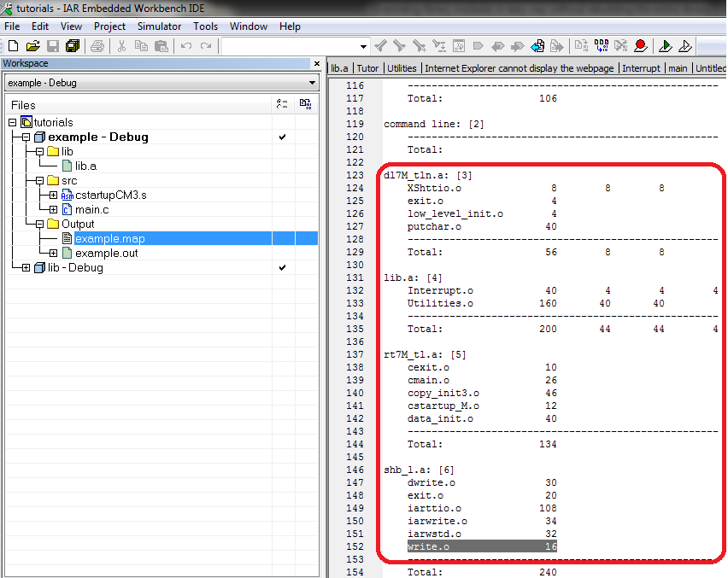Select main.c in the workspace tree
This screenshot has height=578, width=728.
(x=92, y=210)
